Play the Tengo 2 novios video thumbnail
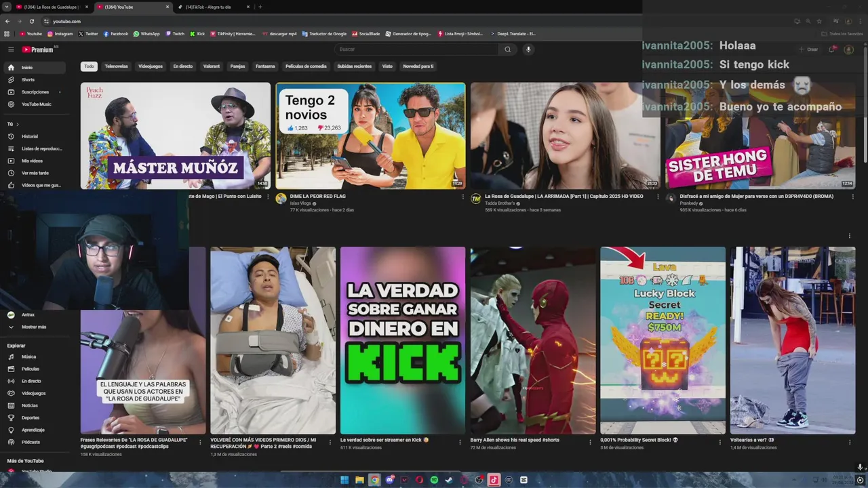 coord(370,136)
